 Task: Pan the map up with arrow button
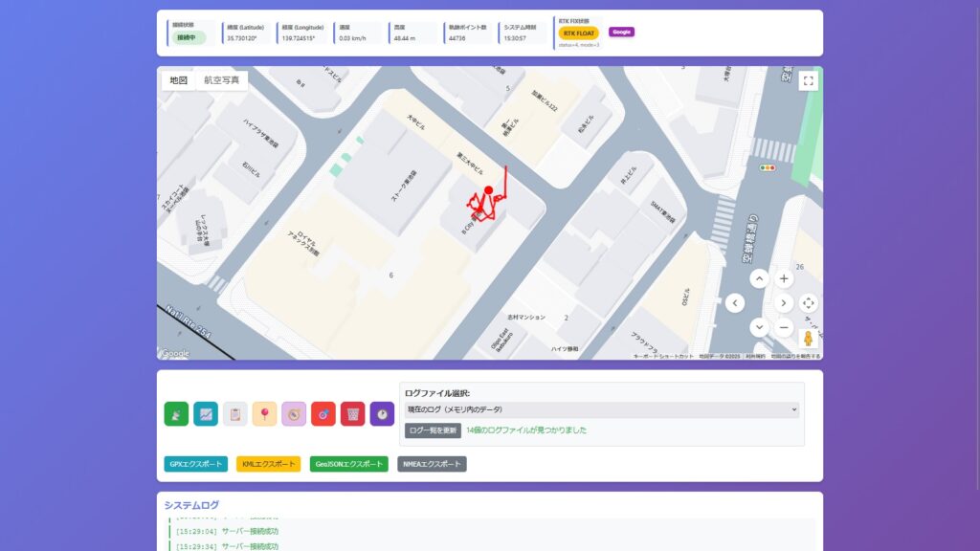tap(759, 278)
